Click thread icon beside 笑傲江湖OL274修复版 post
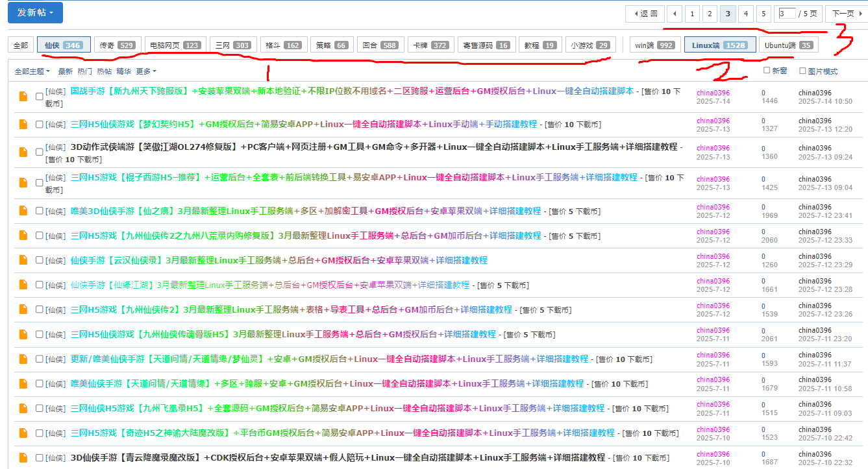Screen dimensions: 868x469 pos(23,152)
